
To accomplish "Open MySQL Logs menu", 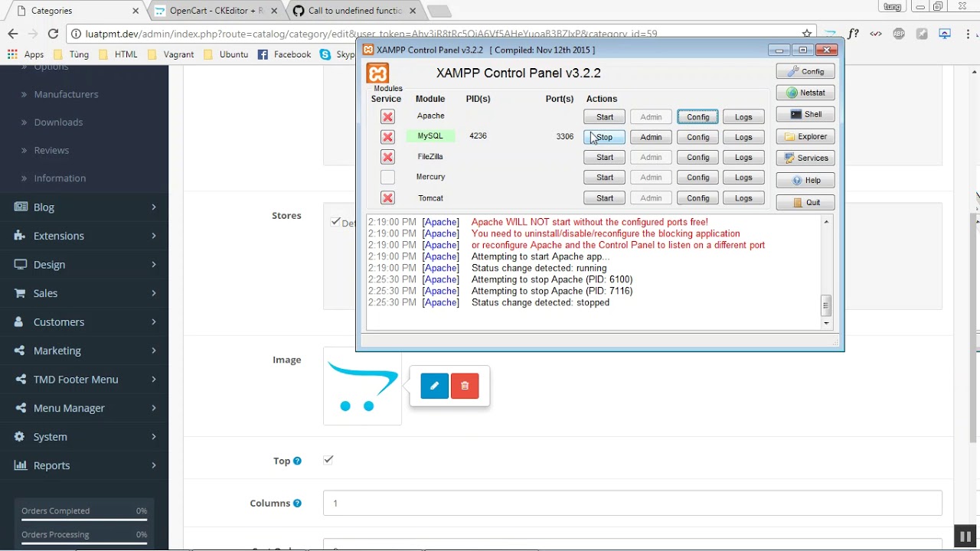I will pyautogui.click(x=743, y=137).
